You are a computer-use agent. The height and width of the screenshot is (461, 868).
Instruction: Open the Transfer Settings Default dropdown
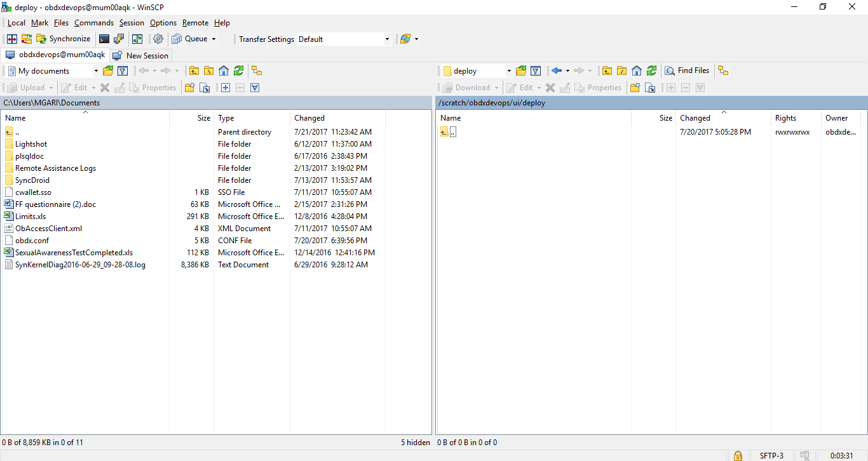point(387,39)
